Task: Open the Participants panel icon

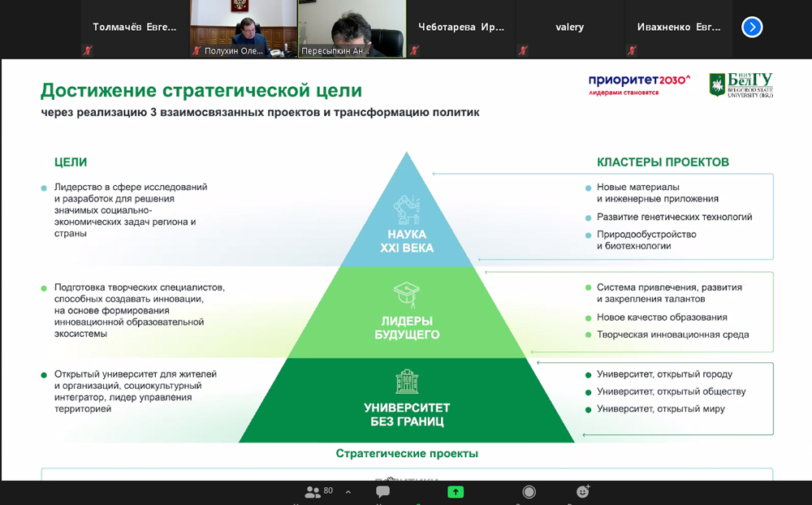Action: point(313,492)
